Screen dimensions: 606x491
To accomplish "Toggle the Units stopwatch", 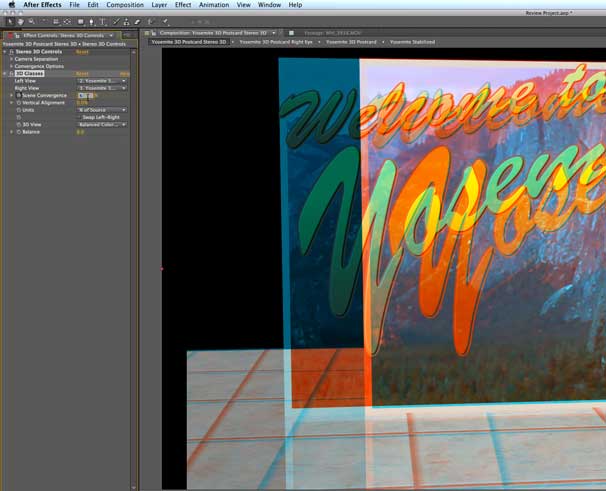I will [19, 110].
